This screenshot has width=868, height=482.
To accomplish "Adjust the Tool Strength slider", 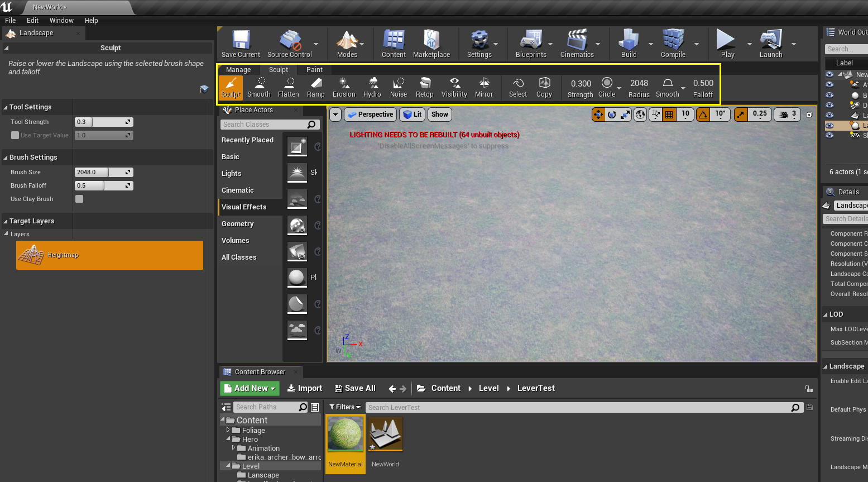I will 104,122.
